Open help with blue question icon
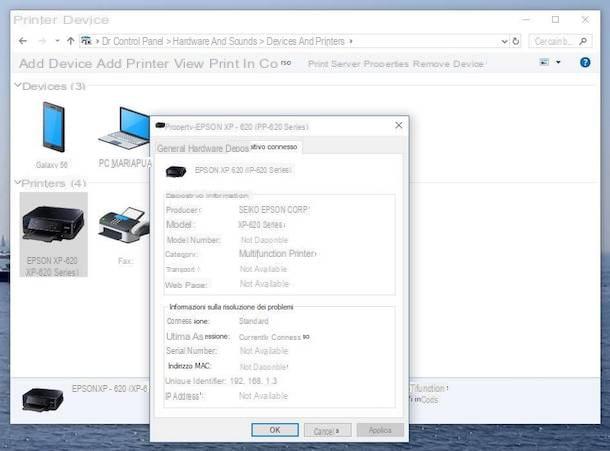610x451 pixels. click(x=585, y=62)
